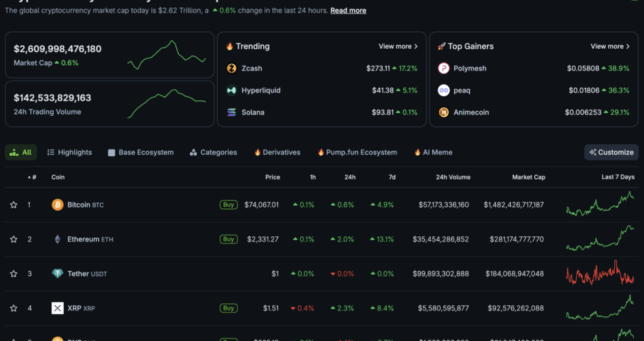Viewport: 644px width, 341px height.
Task: Click Bitcoin's Last 7 Days sparkline chart
Action: (x=600, y=204)
